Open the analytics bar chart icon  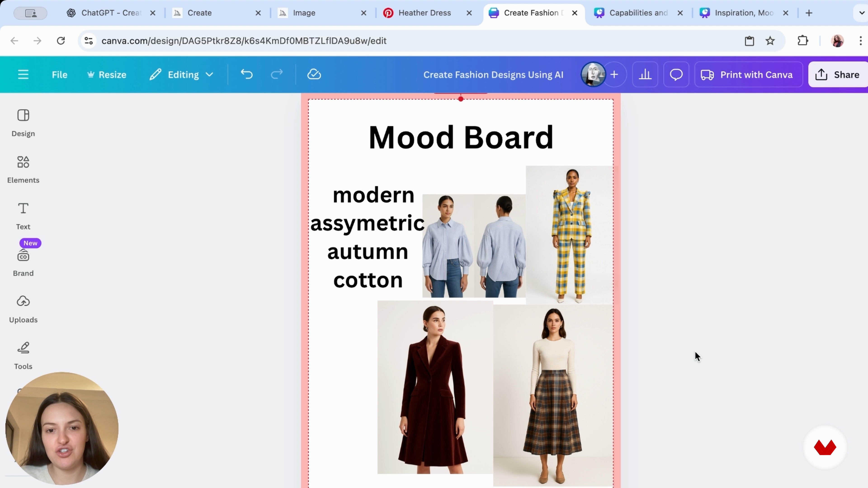pyautogui.click(x=645, y=74)
